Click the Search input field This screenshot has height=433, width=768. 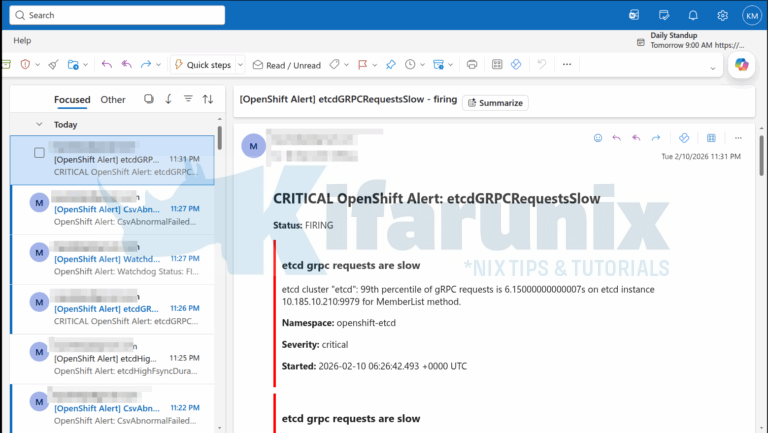tap(117, 15)
